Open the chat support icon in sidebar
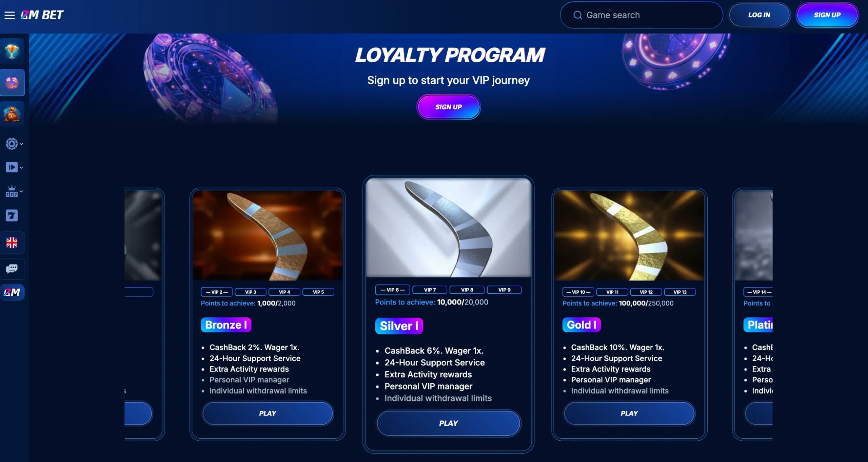This screenshot has width=868, height=462. tap(13, 269)
